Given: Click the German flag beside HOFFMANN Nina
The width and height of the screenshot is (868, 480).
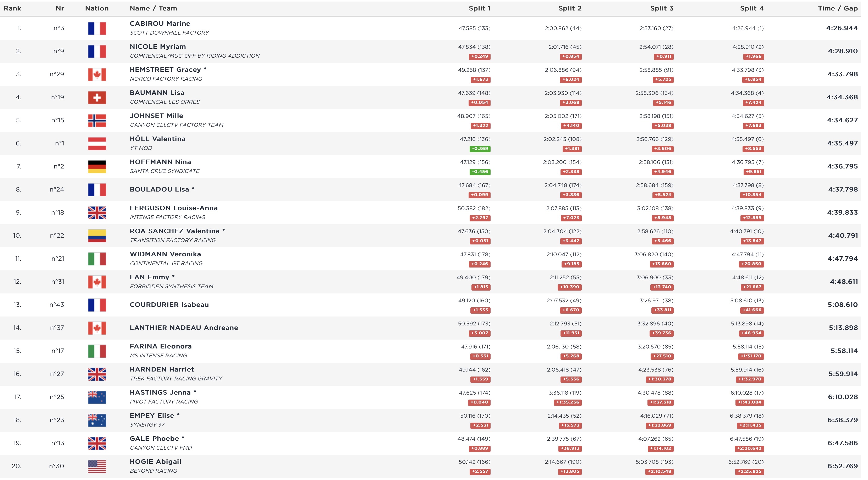Looking at the screenshot, I should click(x=98, y=167).
